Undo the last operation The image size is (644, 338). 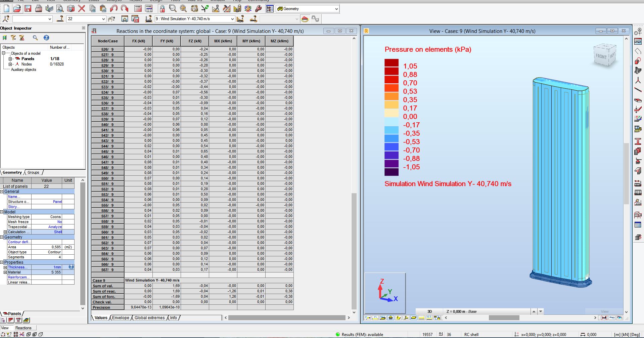(113, 9)
